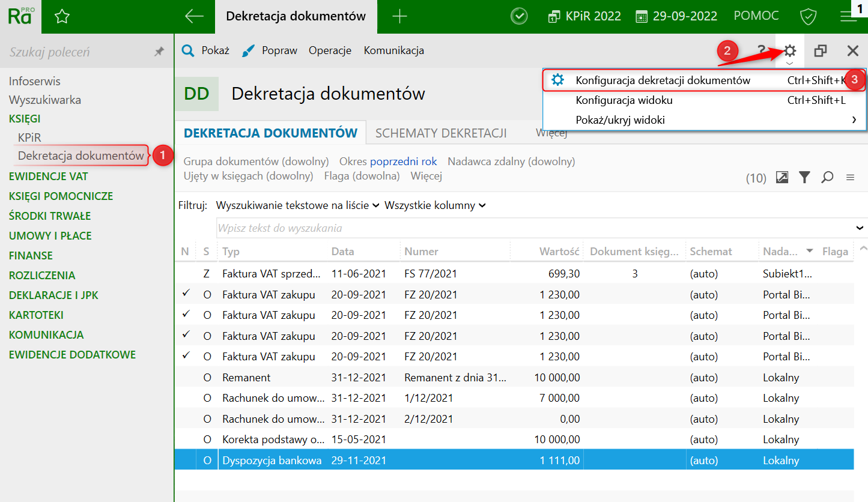Expand 'Wyszukiwanie tekstowe na liście' dropdown
The height and width of the screenshot is (502, 868).
(x=297, y=205)
